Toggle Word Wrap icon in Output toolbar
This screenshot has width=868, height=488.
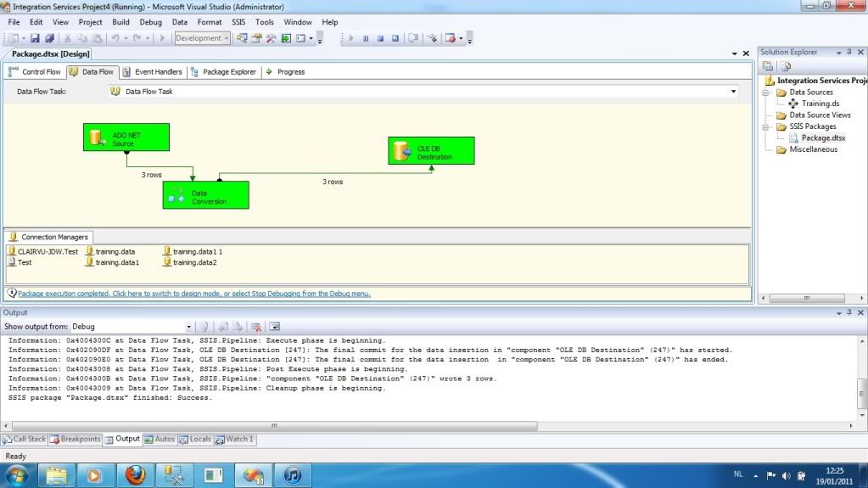pyautogui.click(x=274, y=327)
